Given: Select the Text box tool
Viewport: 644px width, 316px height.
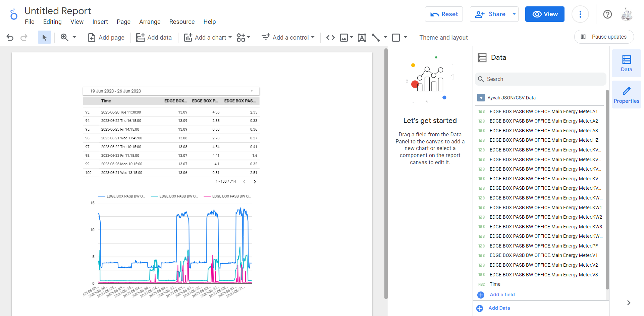Looking at the screenshot, I should (362, 38).
